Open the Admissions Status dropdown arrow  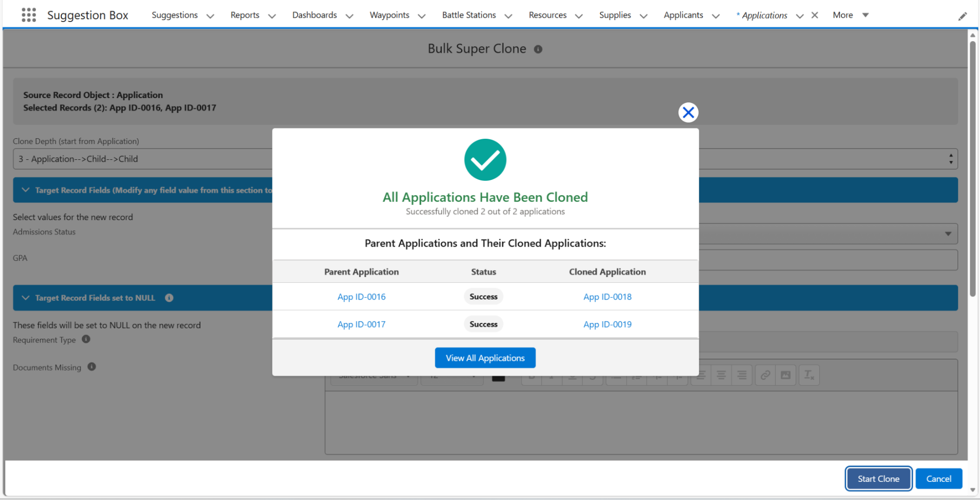click(x=948, y=234)
